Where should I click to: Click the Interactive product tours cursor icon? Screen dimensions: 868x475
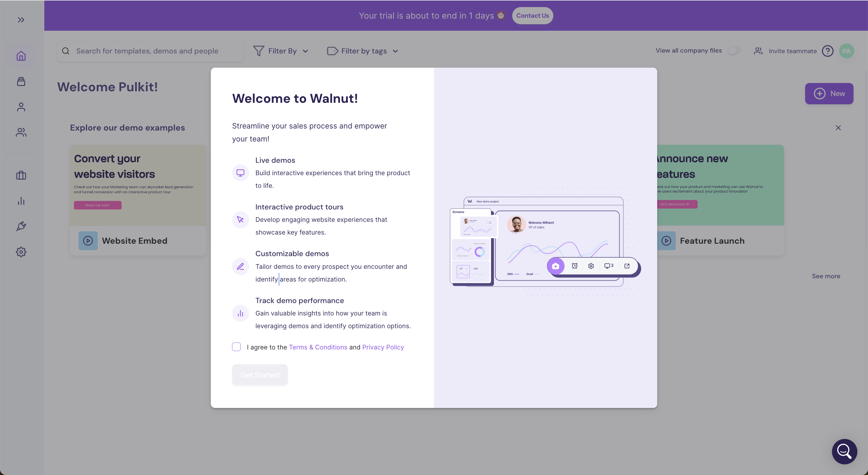[240, 219]
